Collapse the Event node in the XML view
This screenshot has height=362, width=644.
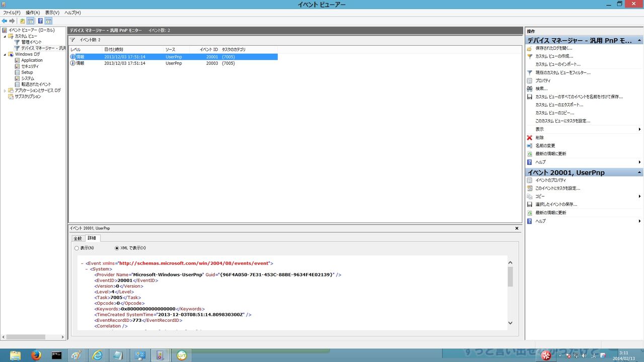coord(82,263)
